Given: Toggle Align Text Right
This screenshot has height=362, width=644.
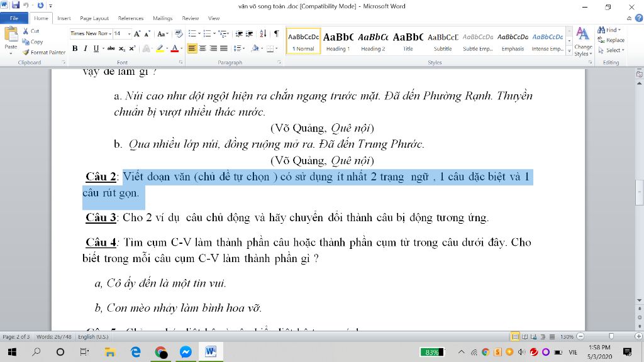Looking at the screenshot, I should point(213,48).
